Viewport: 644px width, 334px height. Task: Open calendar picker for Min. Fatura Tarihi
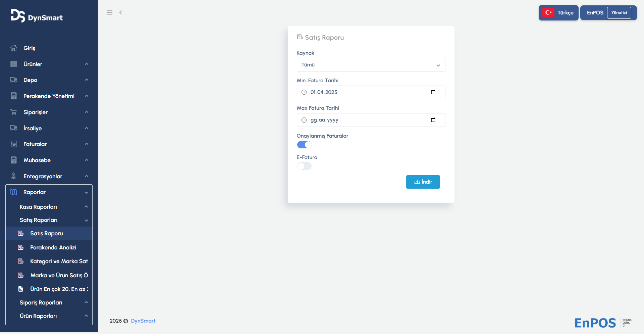tap(433, 92)
